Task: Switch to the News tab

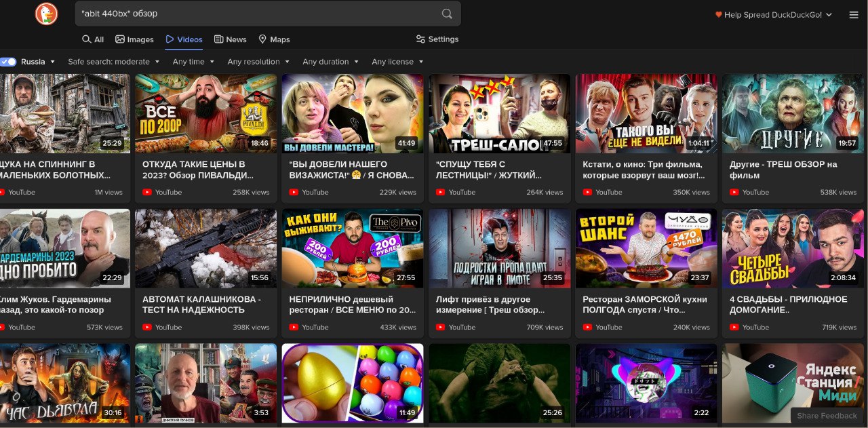Action: point(230,39)
